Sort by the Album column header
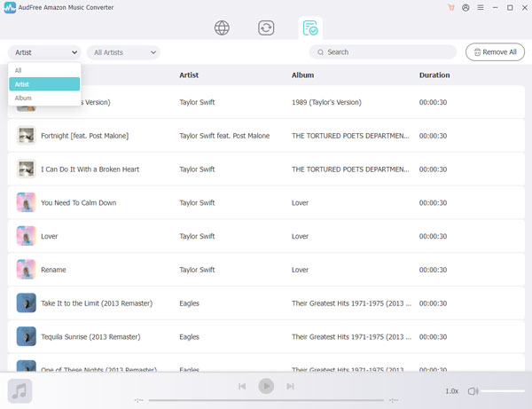Image resolution: width=532 pixels, height=409 pixels. [x=302, y=75]
